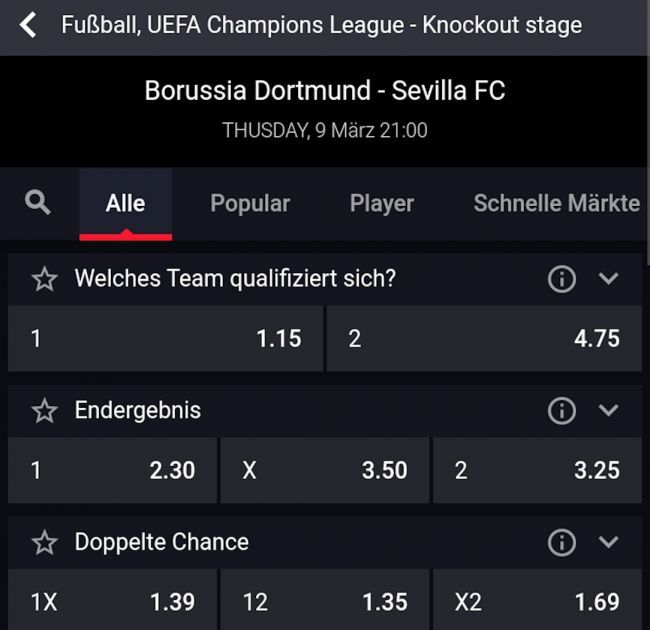Open the Player tab

(382, 203)
